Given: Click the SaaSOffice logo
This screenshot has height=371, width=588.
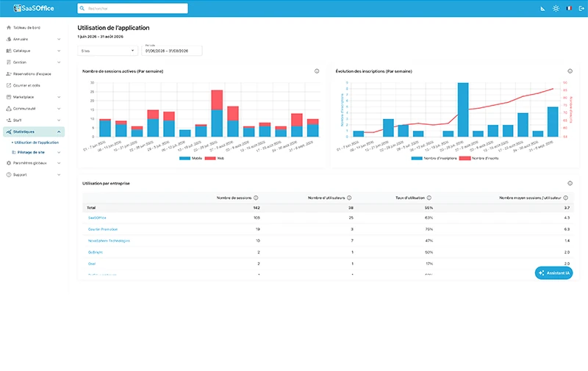Looking at the screenshot, I should pyautogui.click(x=34, y=8).
